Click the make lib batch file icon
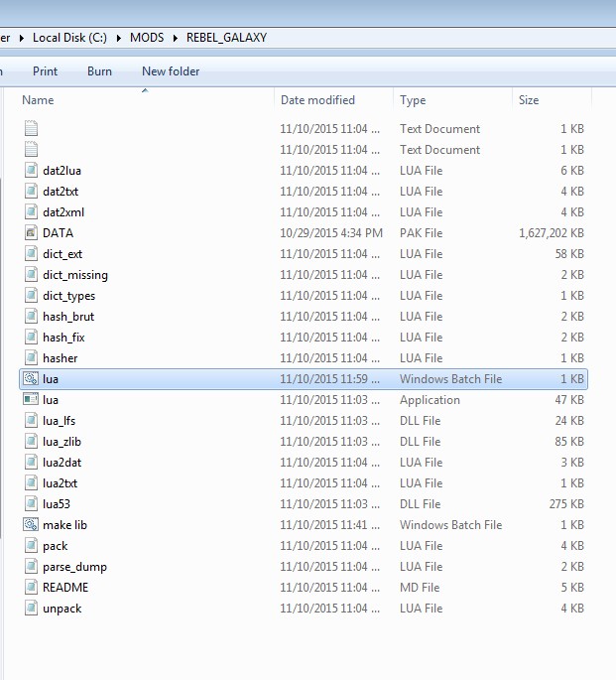The image size is (616, 680). 31,524
